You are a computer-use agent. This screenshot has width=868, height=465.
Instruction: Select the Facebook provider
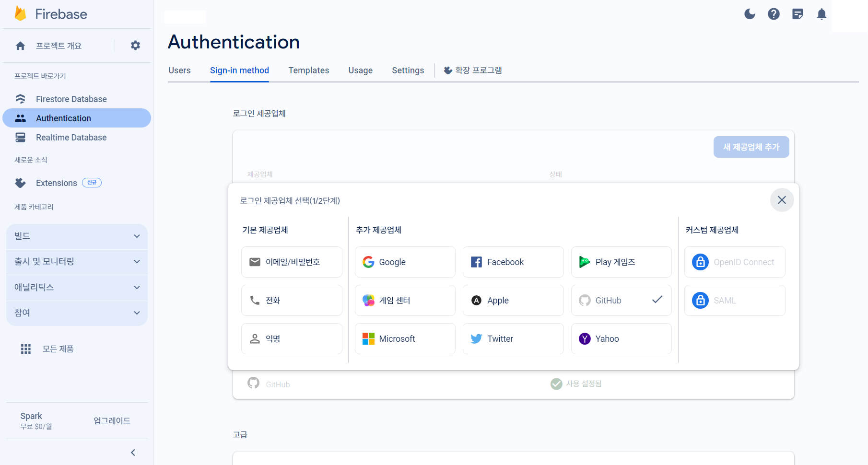pyautogui.click(x=513, y=262)
